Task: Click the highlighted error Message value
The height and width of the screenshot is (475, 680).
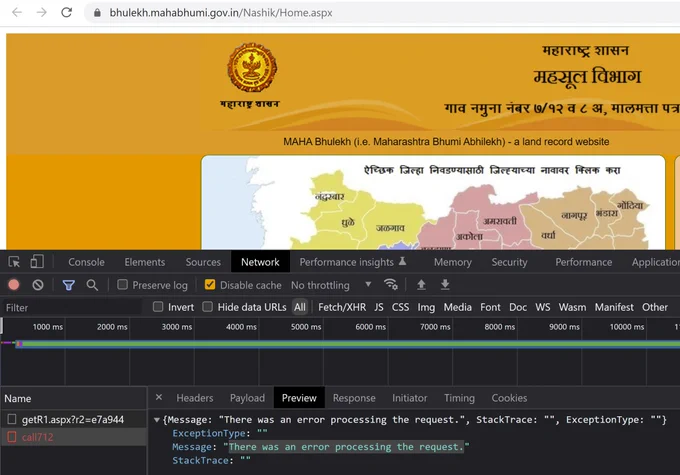Action: [347, 447]
